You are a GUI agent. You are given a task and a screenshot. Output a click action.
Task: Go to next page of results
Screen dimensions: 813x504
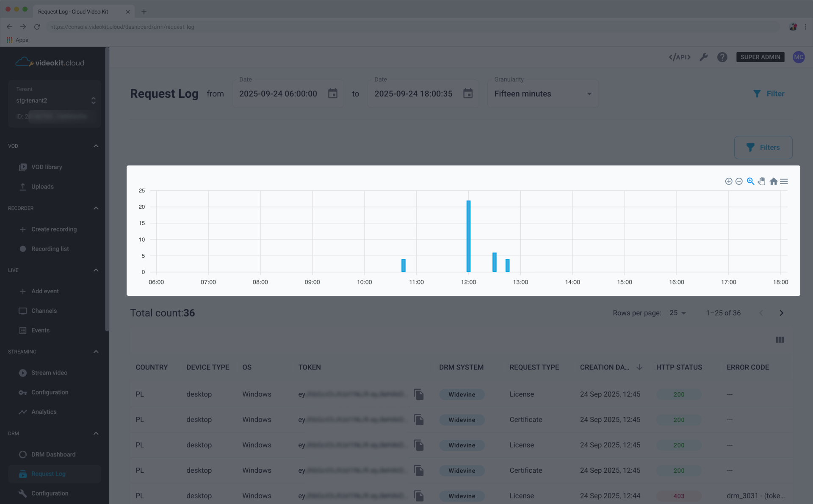coord(781,313)
